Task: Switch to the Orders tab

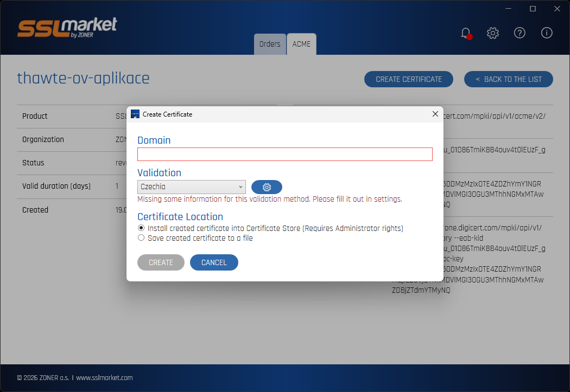Action: tap(270, 44)
